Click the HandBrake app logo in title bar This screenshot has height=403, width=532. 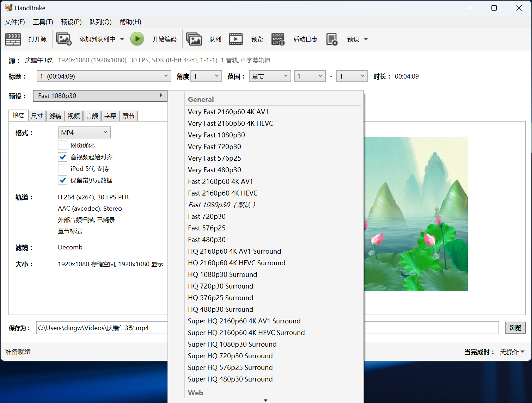[8, 8]
